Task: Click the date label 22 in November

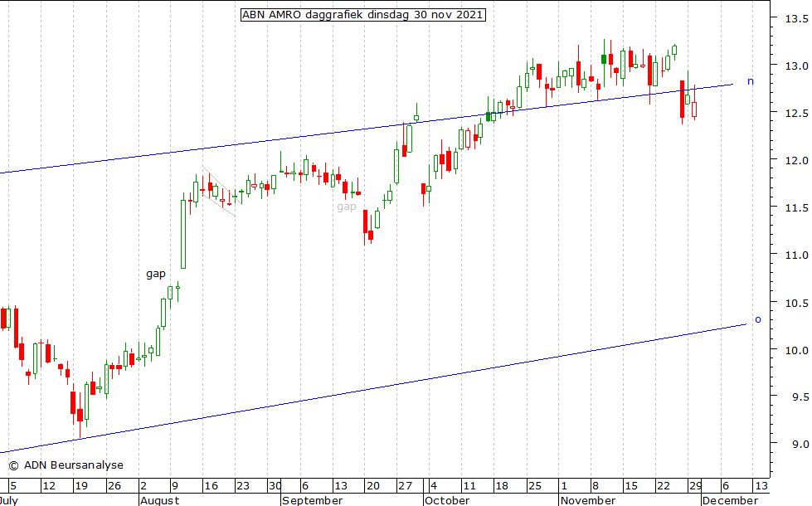Action: click(x=664, y=486)
